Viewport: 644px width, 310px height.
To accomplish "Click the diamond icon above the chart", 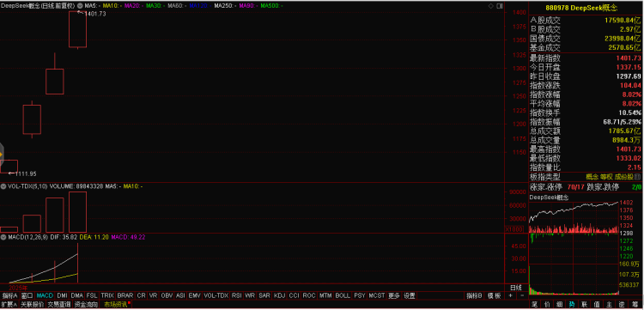I will pyautogui.click(x=491, y=6).
